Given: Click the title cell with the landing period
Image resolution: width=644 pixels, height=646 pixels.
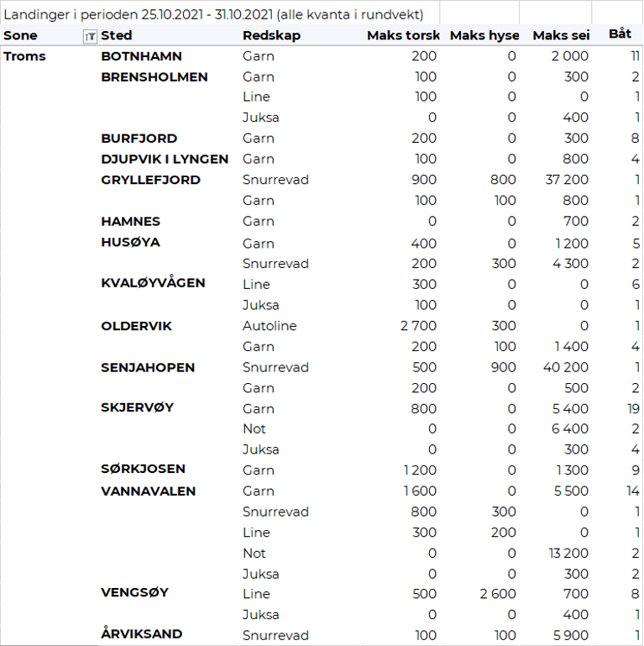Looking at the screenshot, I should pos(214,15).
